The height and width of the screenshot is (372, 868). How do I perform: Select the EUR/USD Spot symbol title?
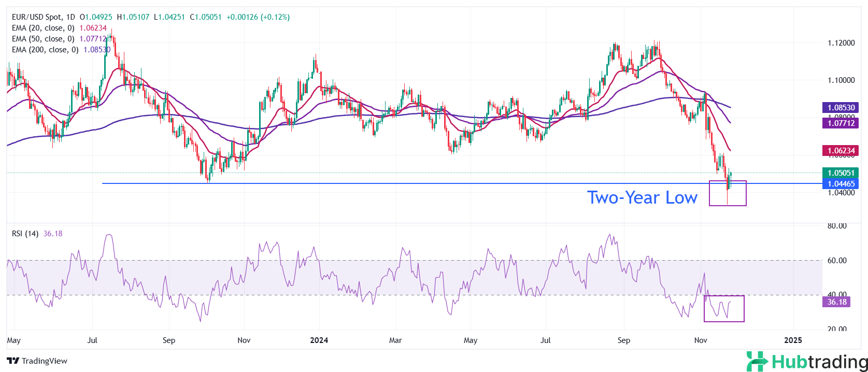pos(43,17)
